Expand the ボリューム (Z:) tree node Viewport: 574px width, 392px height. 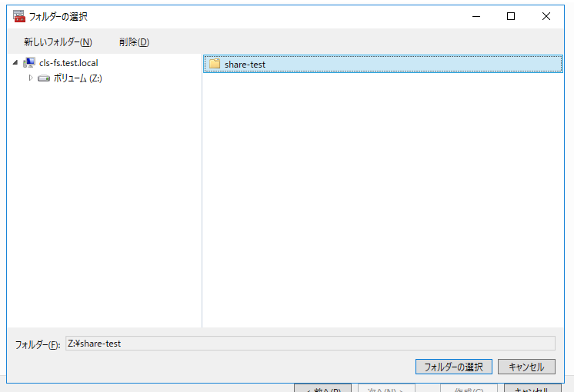31,78
